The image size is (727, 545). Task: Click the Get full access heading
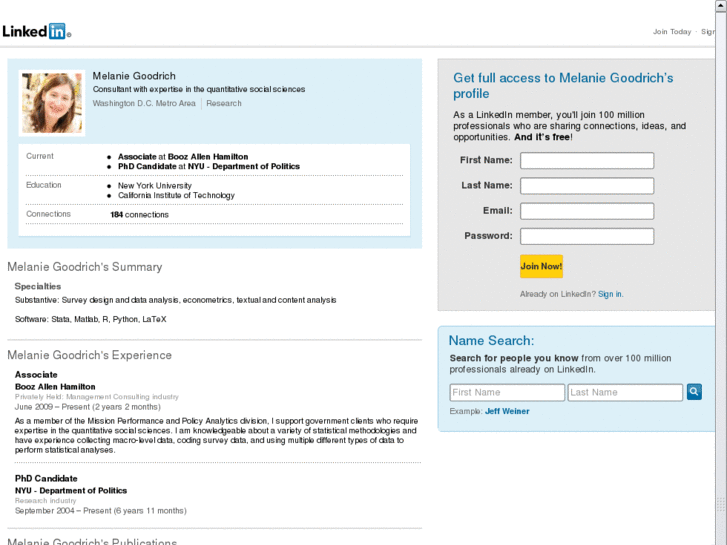pyautogui.click(x=563, y=85)
